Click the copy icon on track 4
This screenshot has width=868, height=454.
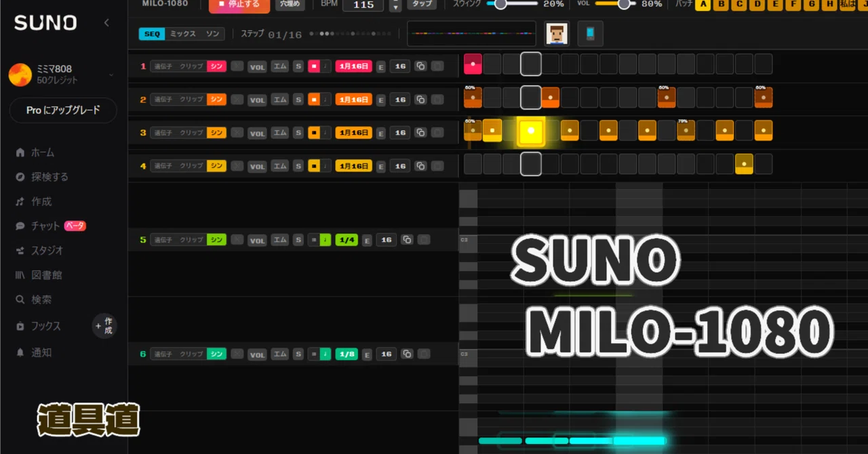pos(420,166)
